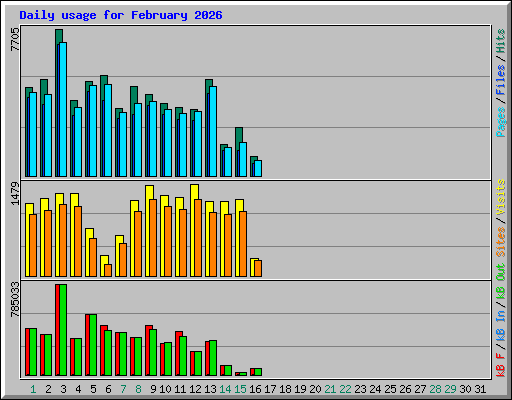Screen dimensions: 512x400
Task: Click day 7 on the date axis
Action: click(123, 389)
